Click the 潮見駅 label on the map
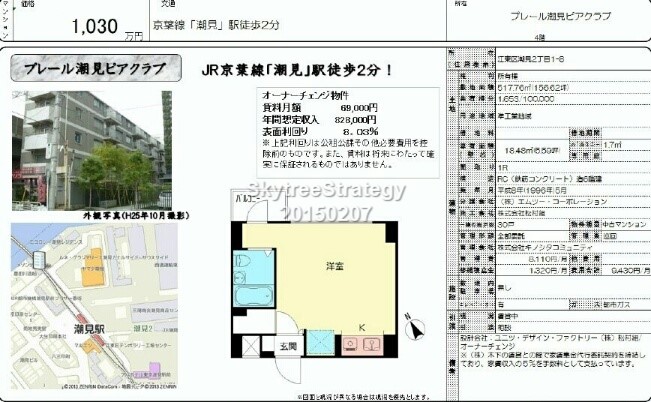The image size is (651, 402). (x=90, y=329)
